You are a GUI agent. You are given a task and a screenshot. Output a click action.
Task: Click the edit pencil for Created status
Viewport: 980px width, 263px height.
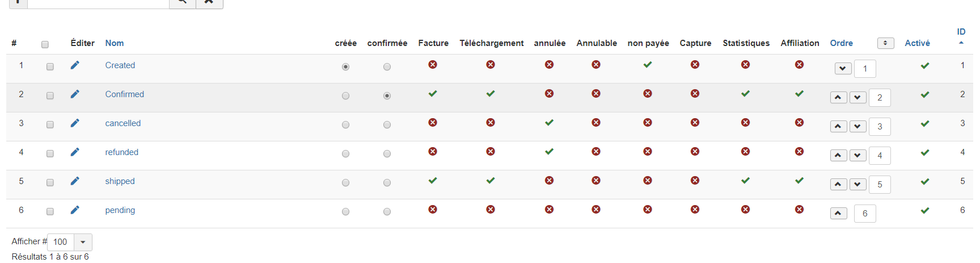(75, 65)
